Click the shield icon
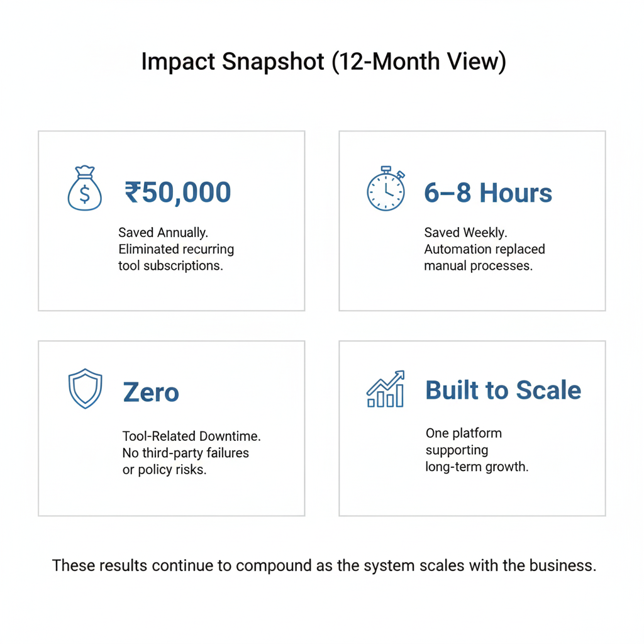Viewport: 644px width, 644px height. [84, 389]
